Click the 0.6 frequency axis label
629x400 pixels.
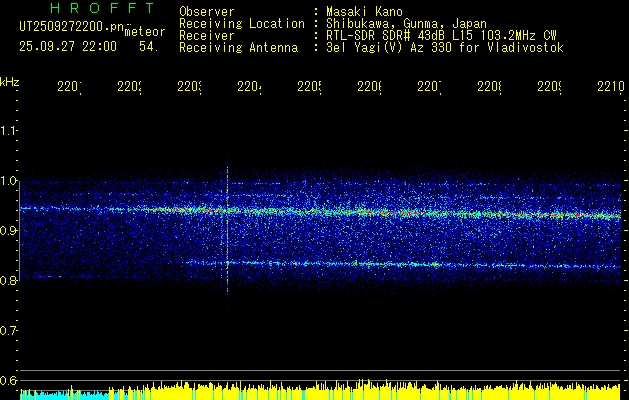click(8, 380)
